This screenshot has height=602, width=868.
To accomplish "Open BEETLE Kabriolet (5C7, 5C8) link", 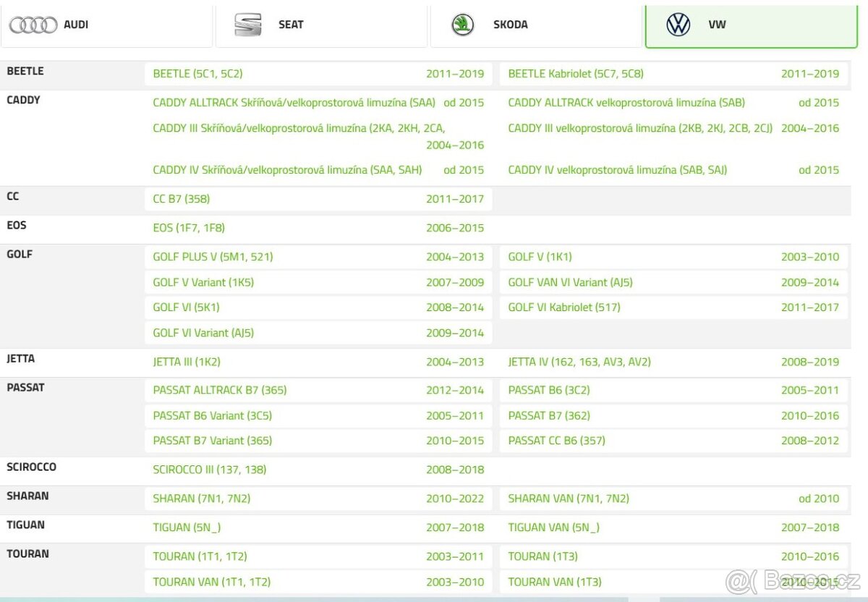I will [575, 74].
